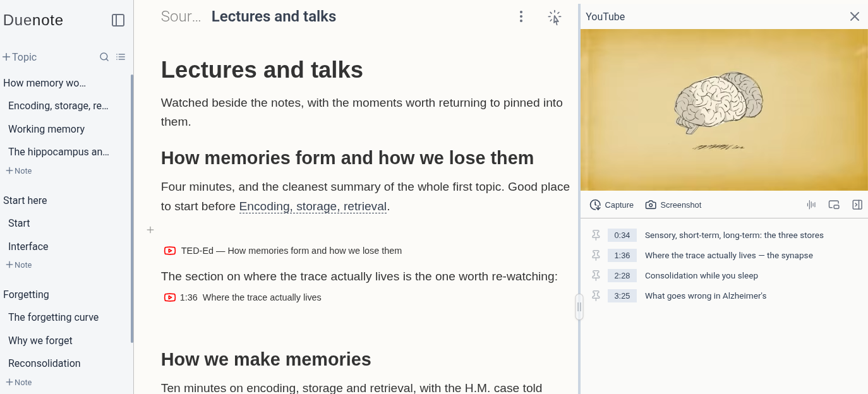
Task: Click the plus icon to add block
Action: point(150,230)
